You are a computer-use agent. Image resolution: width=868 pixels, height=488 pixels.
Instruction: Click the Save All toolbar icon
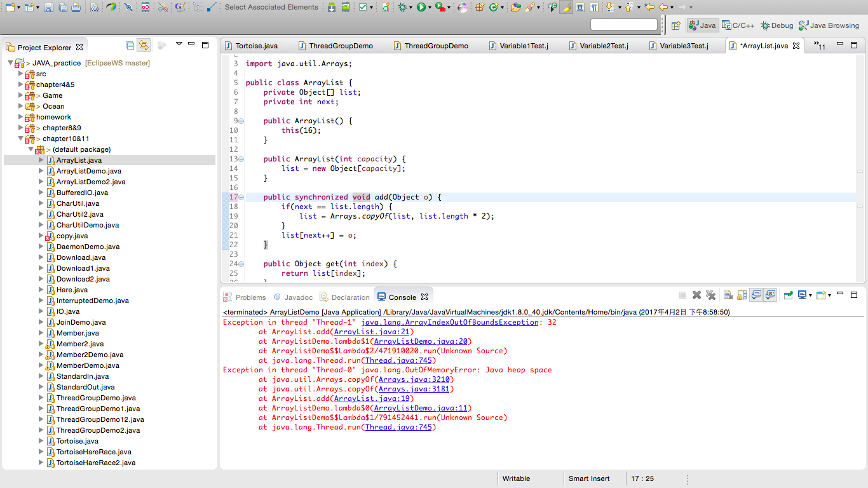coord(62,7)
